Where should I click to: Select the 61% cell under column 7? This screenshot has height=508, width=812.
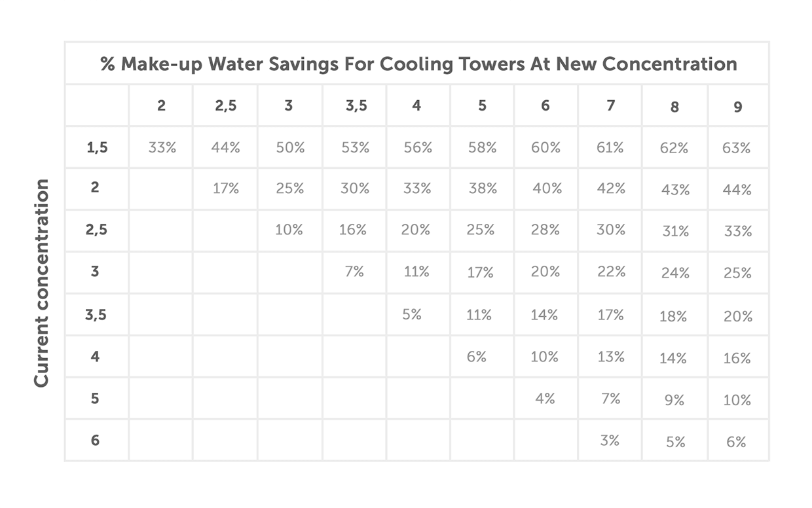tap(610, 147)
